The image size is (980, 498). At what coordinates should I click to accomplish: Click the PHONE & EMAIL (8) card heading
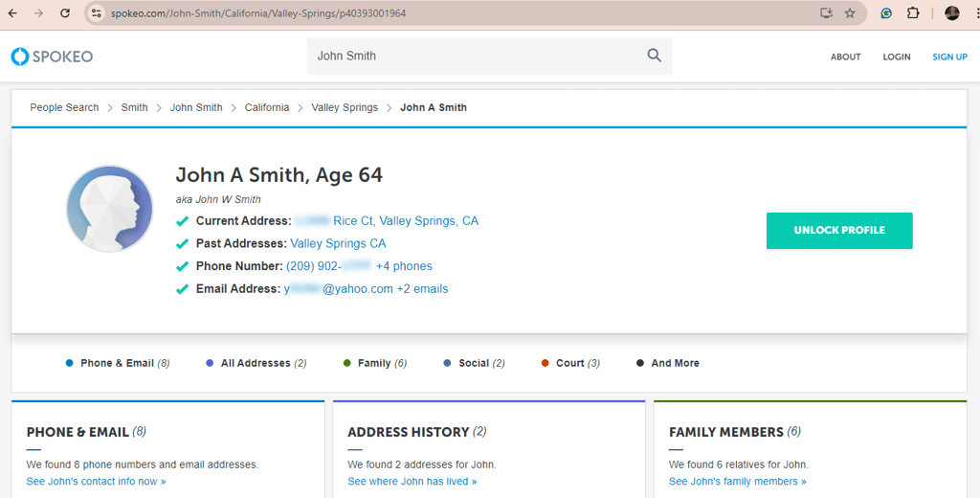tap(86, 432)
